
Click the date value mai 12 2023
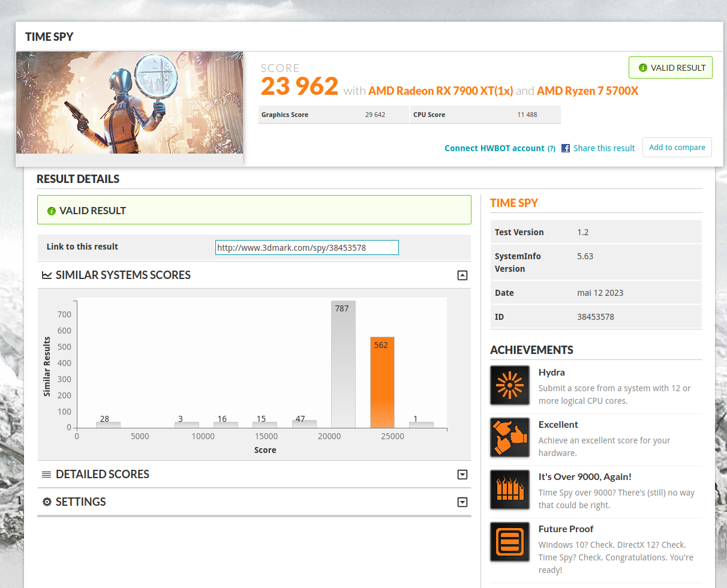click(600, 293)
